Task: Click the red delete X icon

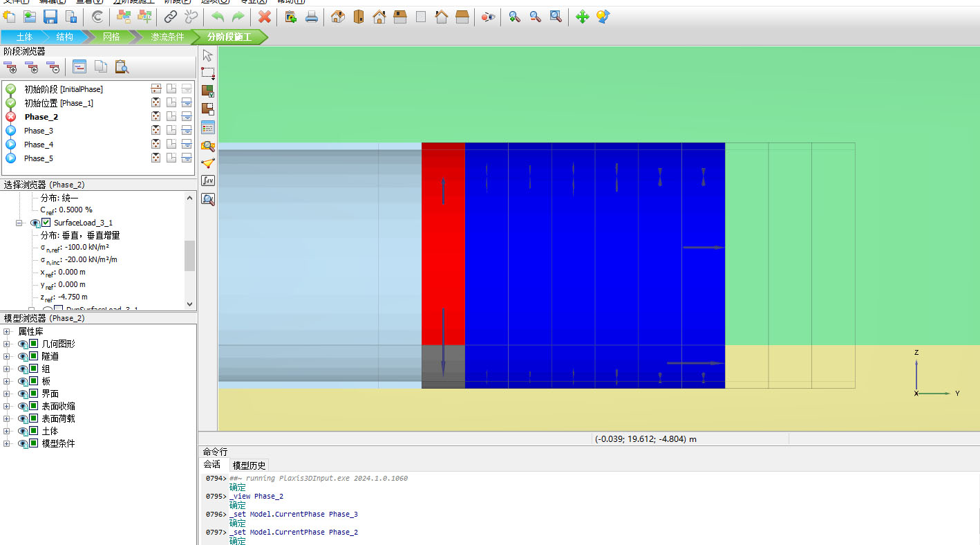Action: [264, 17]
